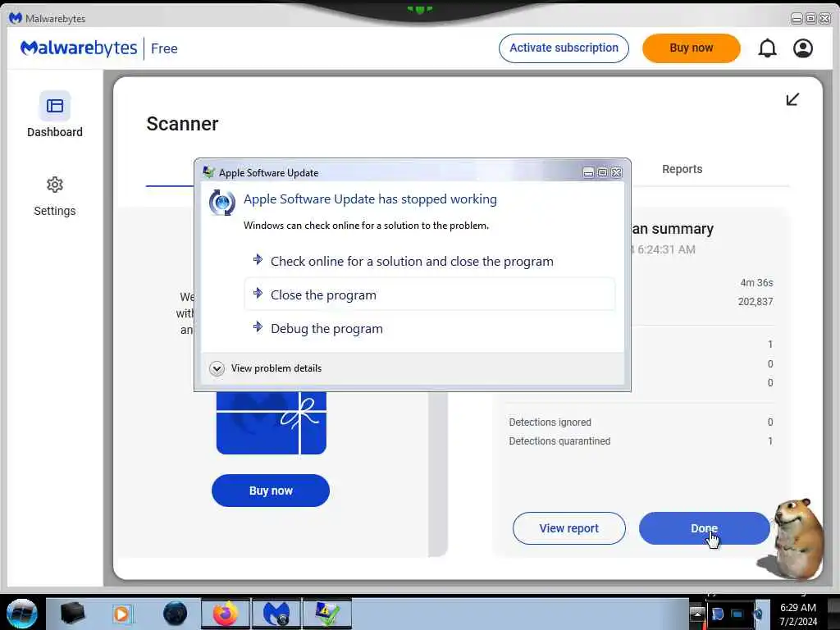The height and width of the screenshot is (630, 840).
Task: Click the 4m 36s scan duration value
Action: [756, 282]
